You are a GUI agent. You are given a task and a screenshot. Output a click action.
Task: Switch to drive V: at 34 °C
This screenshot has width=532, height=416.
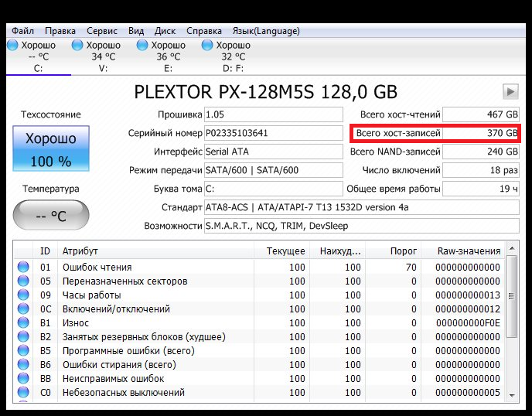pyautogui.click(x=103, y=56)
